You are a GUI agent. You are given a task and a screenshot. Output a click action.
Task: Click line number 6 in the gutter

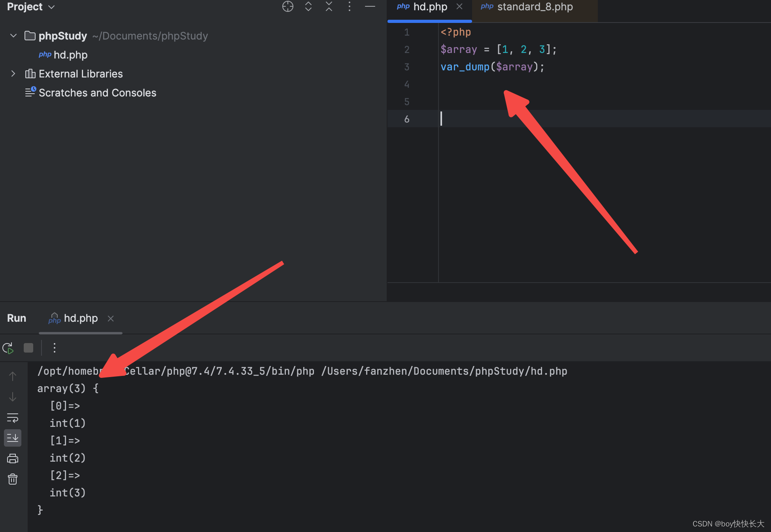407,119
